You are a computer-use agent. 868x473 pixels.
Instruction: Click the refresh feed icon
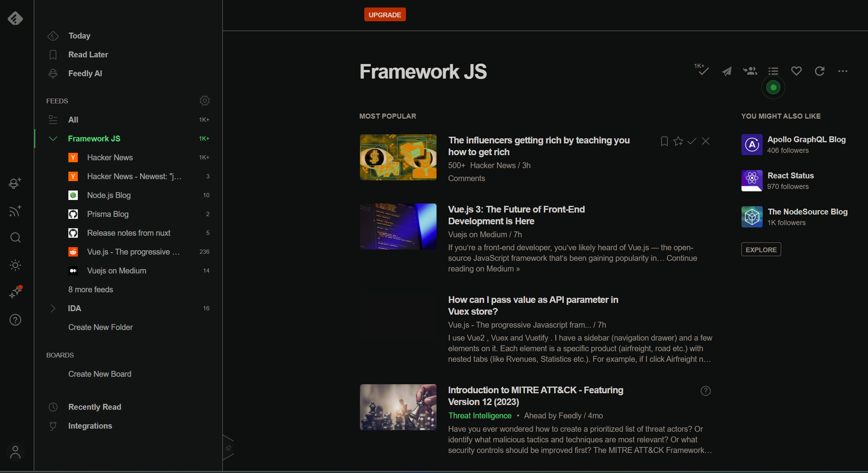point(819,71)
